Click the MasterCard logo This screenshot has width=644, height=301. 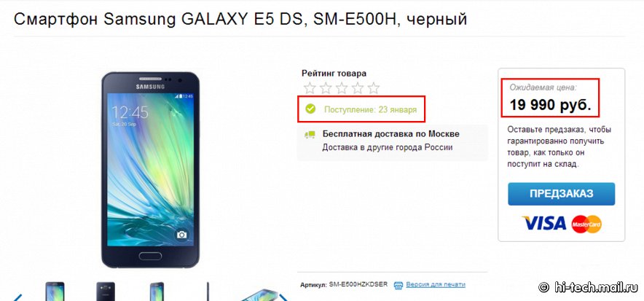pos(586,224)
